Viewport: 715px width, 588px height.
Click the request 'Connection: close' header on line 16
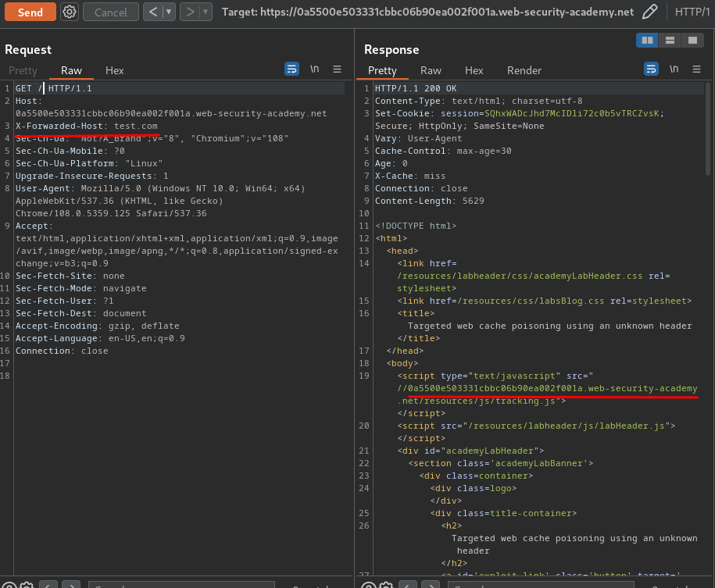(x=62, y=351)
